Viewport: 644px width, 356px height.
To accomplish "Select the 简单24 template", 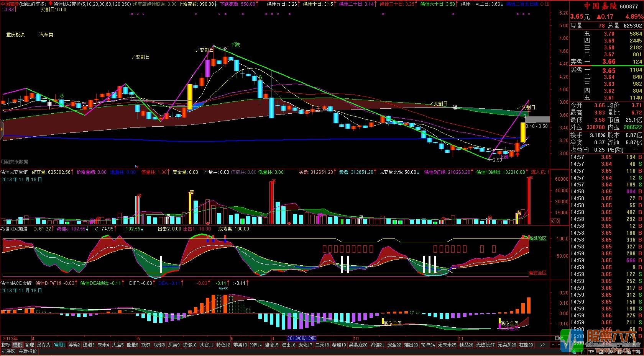I will click(428, 345).
